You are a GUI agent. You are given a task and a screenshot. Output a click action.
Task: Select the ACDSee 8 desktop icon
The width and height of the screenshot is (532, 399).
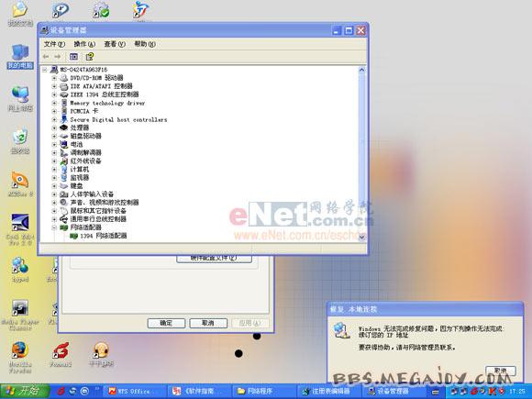[x=20, y=184]
